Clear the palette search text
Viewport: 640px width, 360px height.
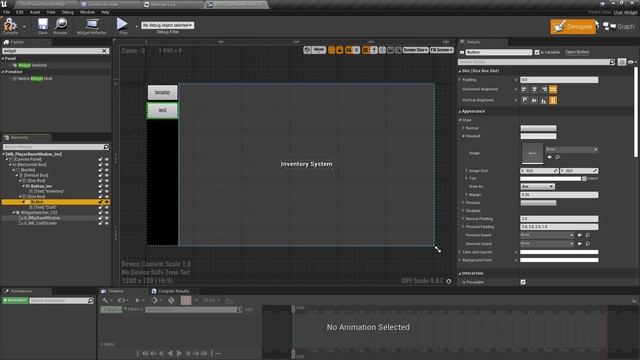point(104,51)
